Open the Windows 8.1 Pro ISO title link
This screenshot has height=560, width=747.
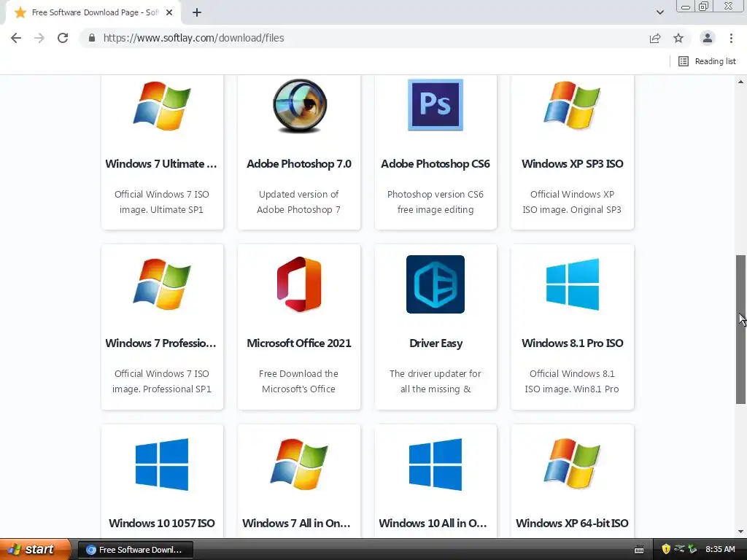pos(572,343)
